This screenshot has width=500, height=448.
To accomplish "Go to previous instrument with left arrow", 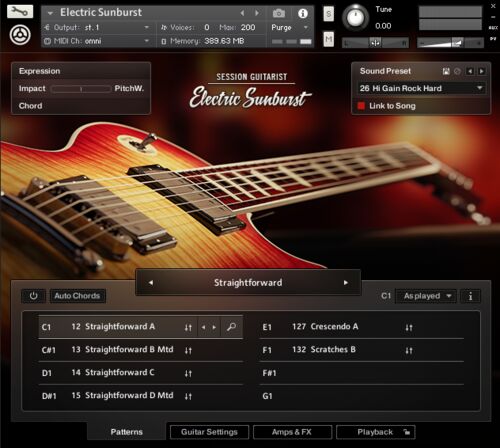I will (242, 13).
